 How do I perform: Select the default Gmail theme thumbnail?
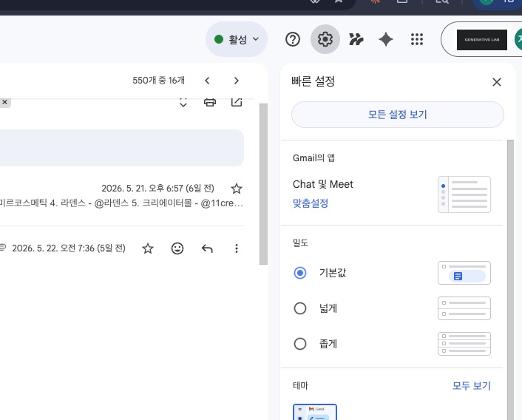[x=315, y=412]
